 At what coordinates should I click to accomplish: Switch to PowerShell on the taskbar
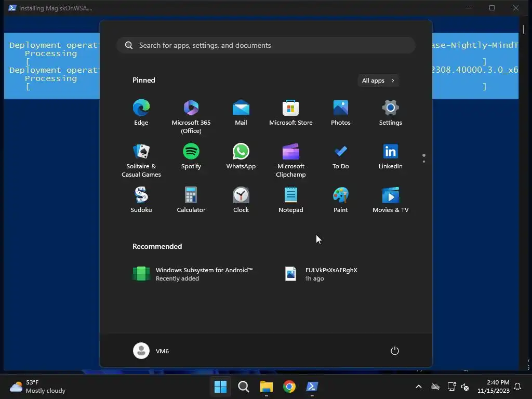tap(312, 387)
